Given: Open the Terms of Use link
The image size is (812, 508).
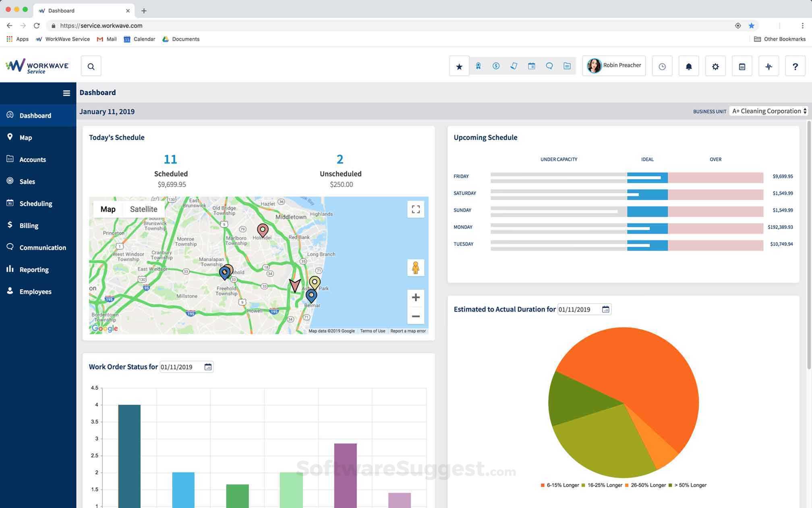Looking at the screenshot, I should pyautogui.click(x=372, y=331).
